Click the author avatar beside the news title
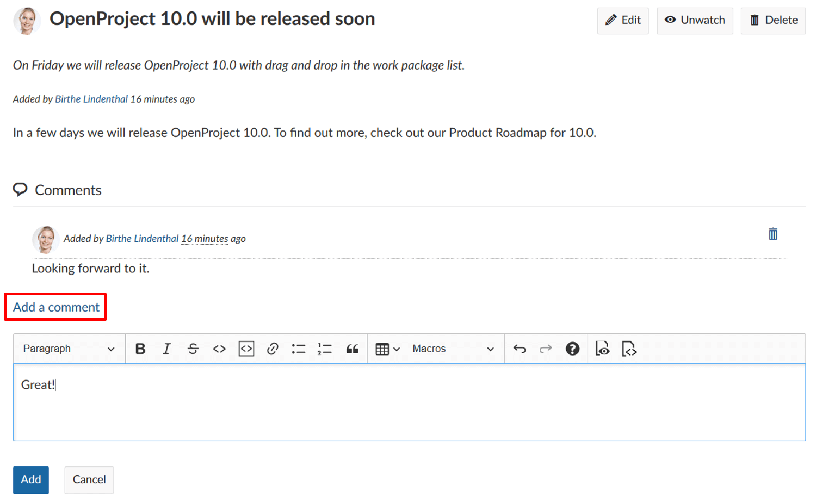816x504 pixels. pyautogui.click(x=27, y=21)
